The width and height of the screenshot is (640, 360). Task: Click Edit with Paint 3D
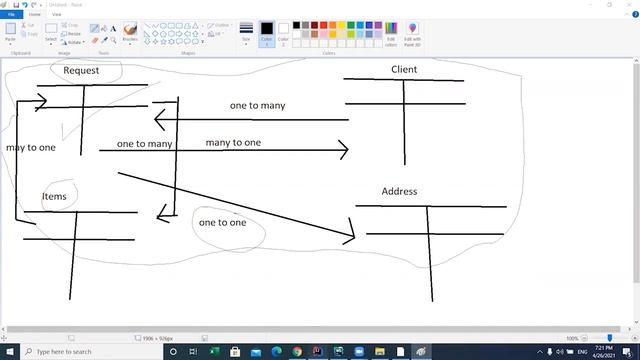tap(412, 34)
